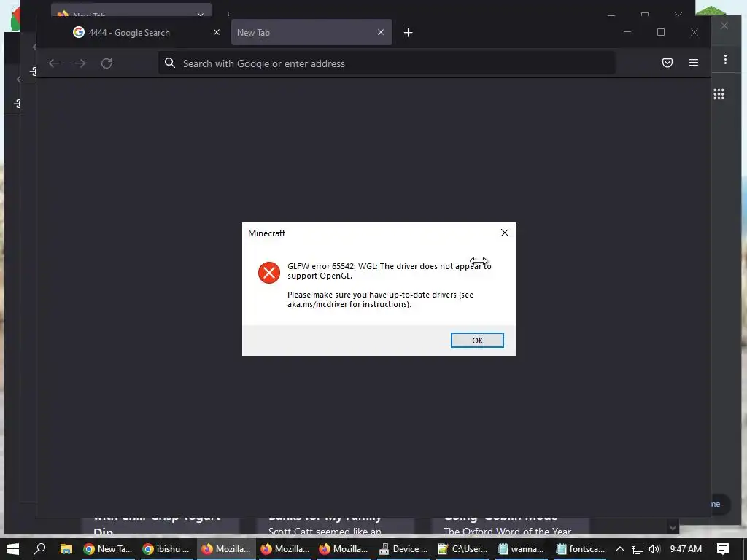Click the scroll-down arrow in the background window
Screen dimensions: 747x560
pyautogui.click(x=673, y=527)
